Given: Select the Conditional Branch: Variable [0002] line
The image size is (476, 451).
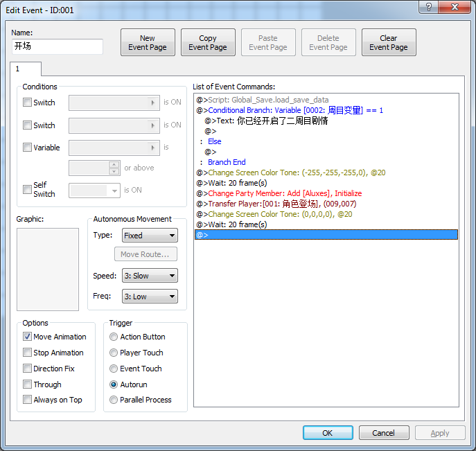Looking at the screenshot, I should tap(326, 110).
